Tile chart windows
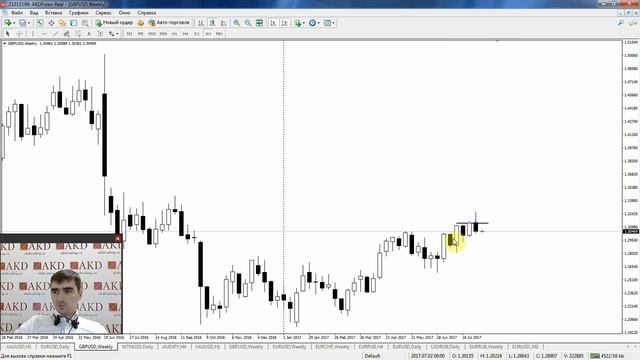The height and width of the screenshot is (360, 640). pos(259,23)
